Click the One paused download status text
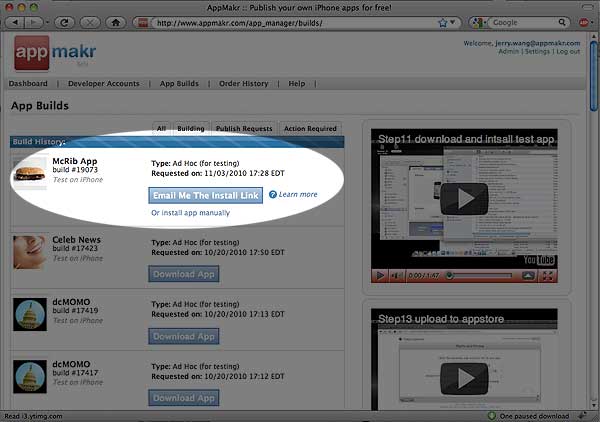The image size is (600, 422). click(534, 416)
